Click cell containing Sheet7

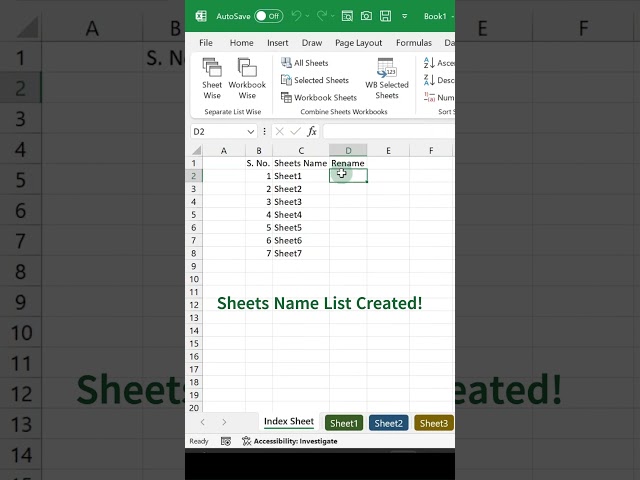[301, 253]
